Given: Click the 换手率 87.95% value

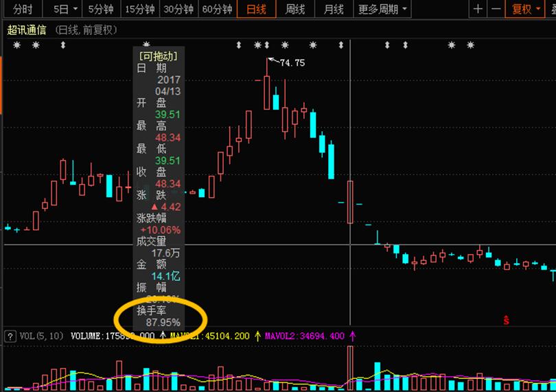Looking at the screenshot, I should pos(163,323).
